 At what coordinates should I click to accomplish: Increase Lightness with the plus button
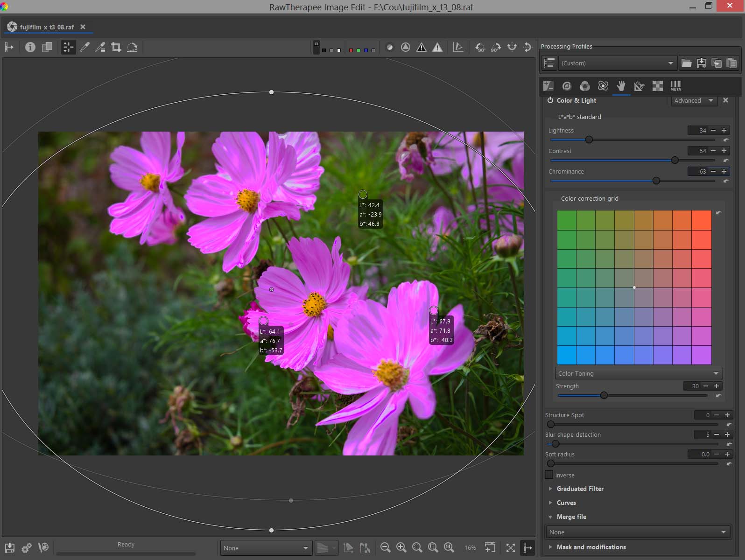click(x=724, y=130)
